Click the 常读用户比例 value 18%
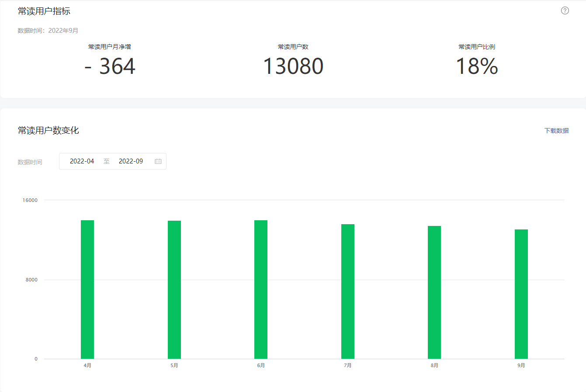The image size is (586, 392). point(477,66)
